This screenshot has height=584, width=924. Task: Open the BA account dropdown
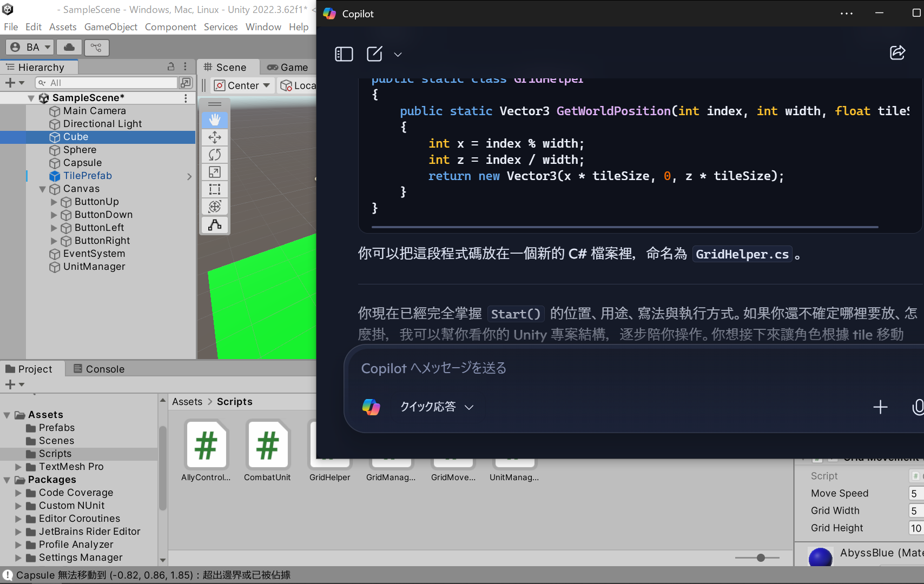click(x=31, y=47)
